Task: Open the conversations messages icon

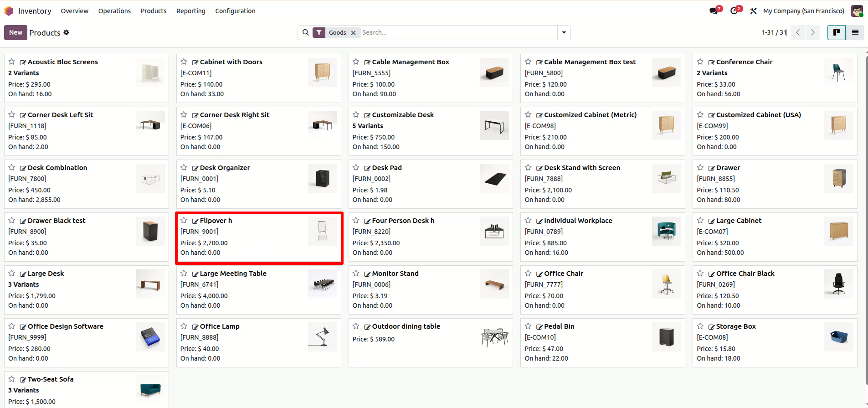Action: tap(714, 11)
